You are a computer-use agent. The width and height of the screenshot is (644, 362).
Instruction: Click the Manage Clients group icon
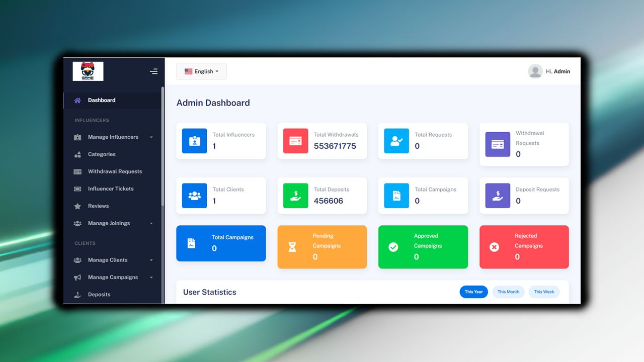click(77, 260)
